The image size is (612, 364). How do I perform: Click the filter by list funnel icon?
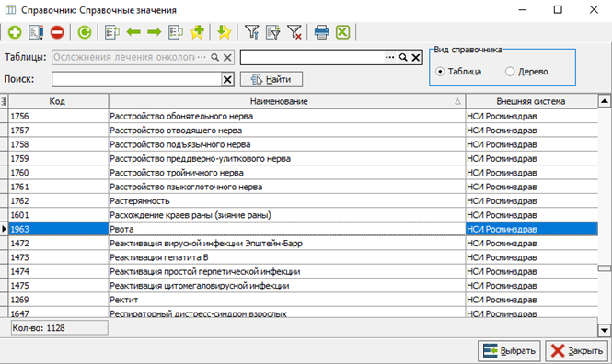click(x=273, y=32)
